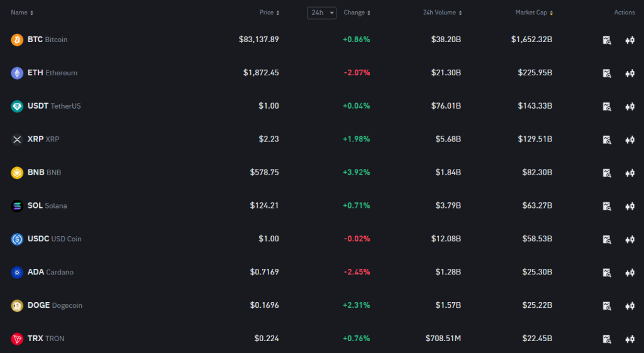The width and height of the screenshot is (644, 353).
Task: Click the DOGE price $0.1696
Action: click(265, 305)
